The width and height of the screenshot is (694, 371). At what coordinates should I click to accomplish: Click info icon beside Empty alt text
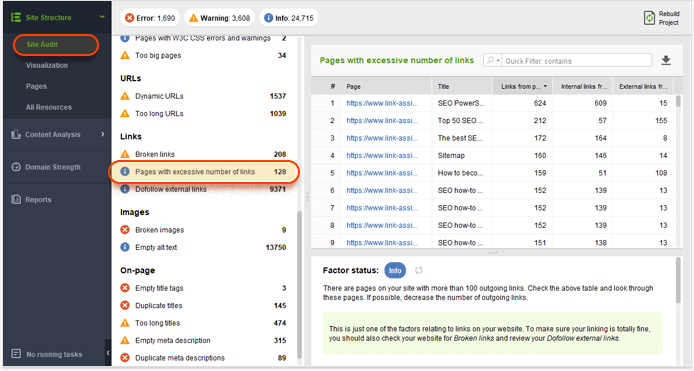click(x=125, y=247)
